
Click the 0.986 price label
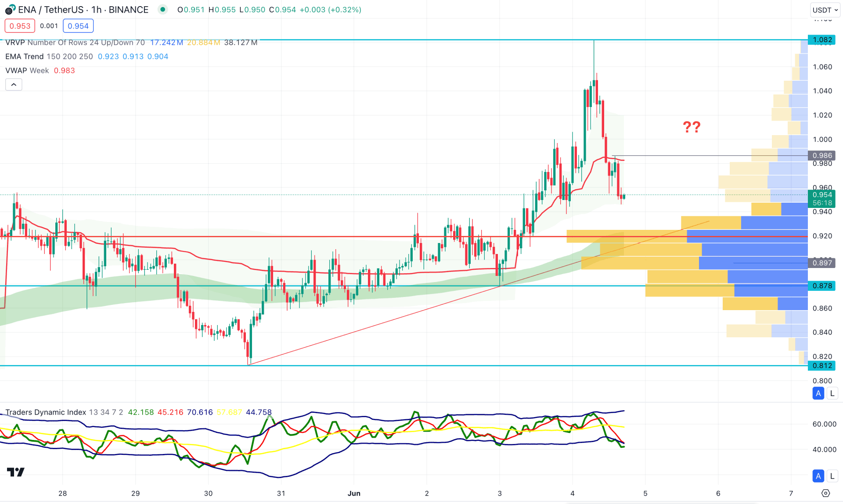tap(822, 156)
